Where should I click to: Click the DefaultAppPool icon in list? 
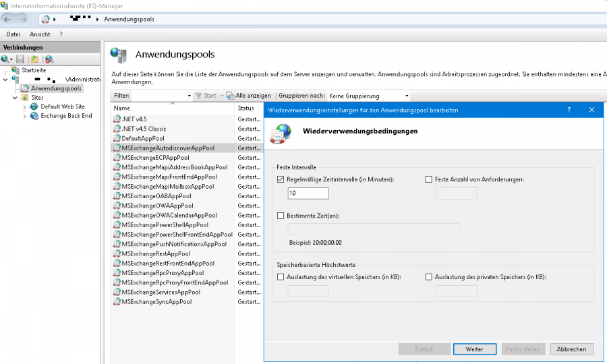tap(117, 138)
